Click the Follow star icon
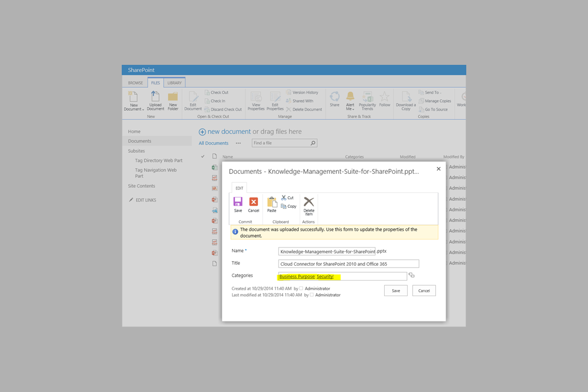 point(384,96)
